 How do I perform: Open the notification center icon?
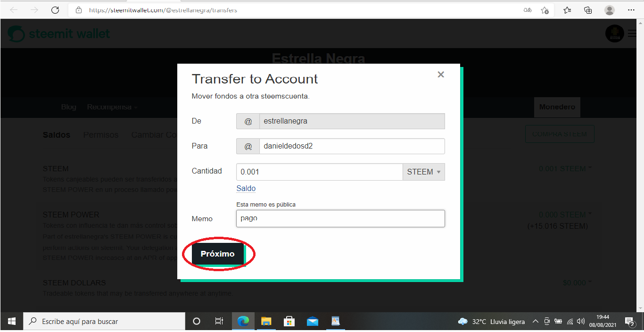[x=630, y=322]
